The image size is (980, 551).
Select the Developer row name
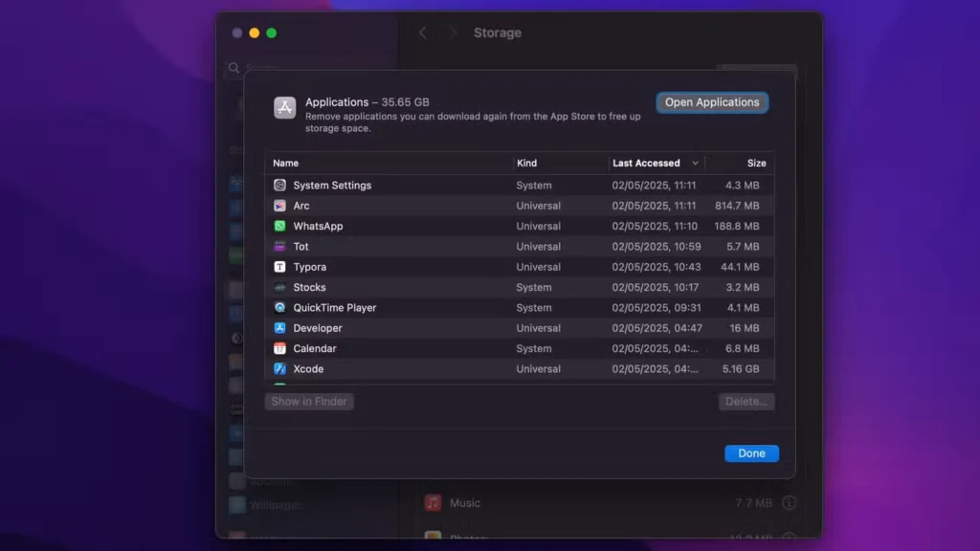pos(318,328)
